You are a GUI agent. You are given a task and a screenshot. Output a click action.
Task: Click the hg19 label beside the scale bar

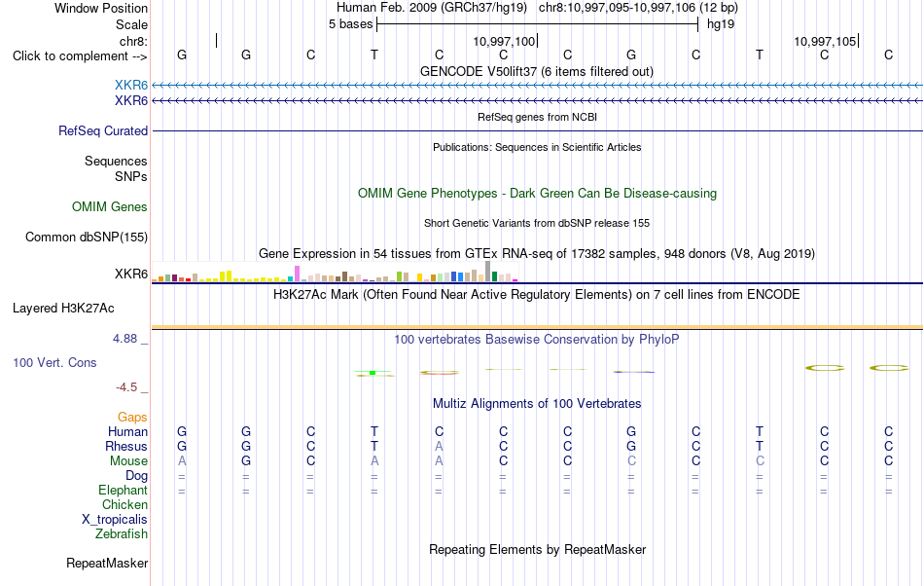(721, 24)
